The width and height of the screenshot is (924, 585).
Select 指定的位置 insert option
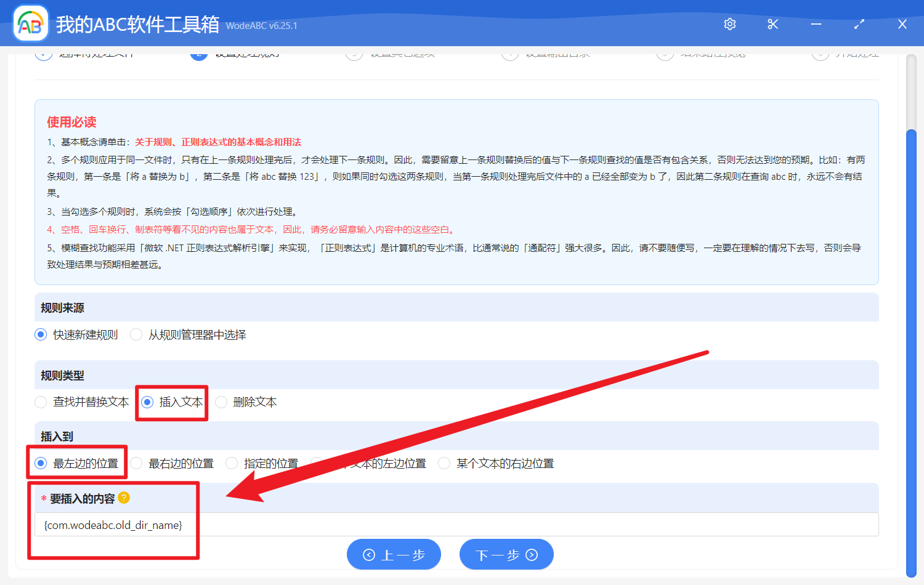[231, 463]
